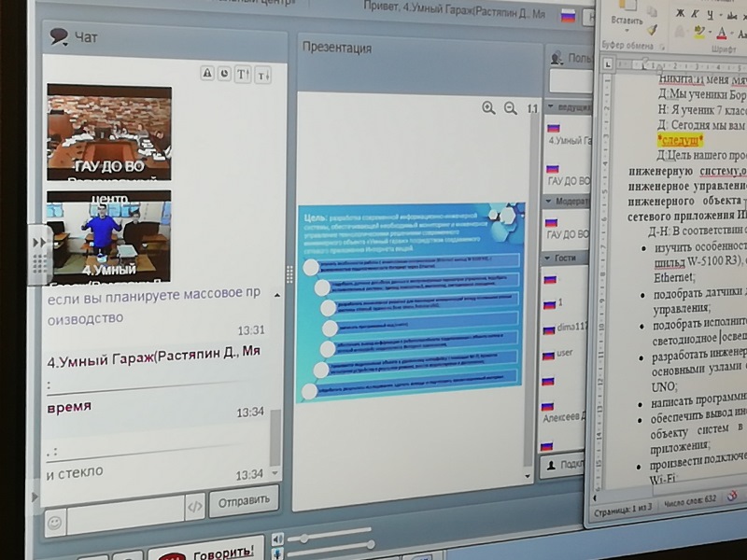Toggle bold formatting in Word
Screen dimensions: 747x560
click(x=680, y=12)
